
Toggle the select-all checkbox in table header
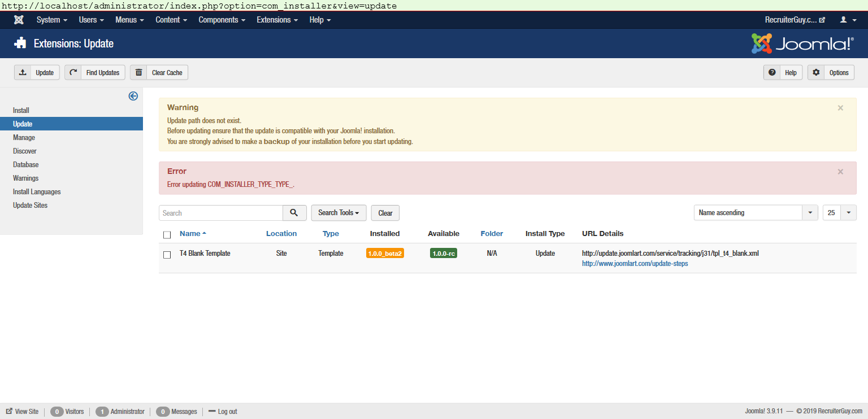pos(167,235)
